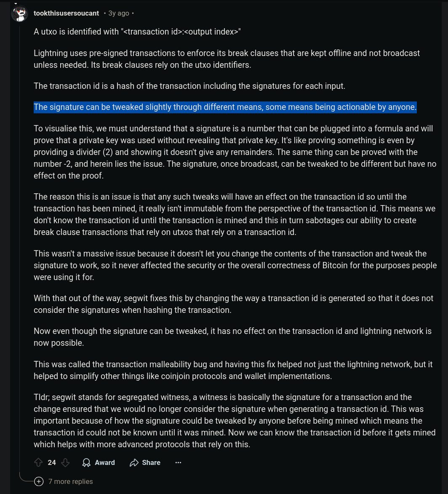Click the blue highlighted sentence about tweaked signatures
The width and height of the screenshot is (448, 494).
225,107
